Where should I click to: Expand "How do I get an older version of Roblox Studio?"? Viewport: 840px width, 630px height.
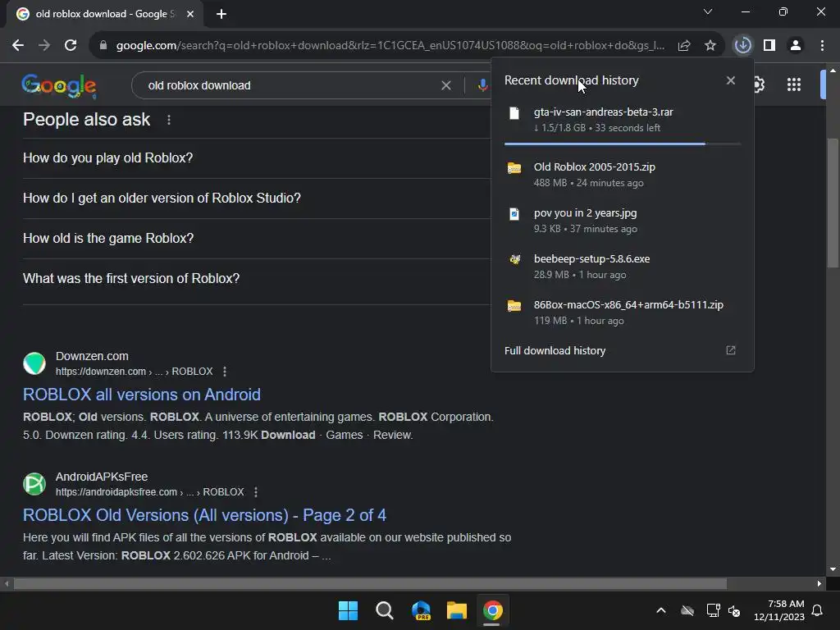pyautogui.click(x=256, y=199)
